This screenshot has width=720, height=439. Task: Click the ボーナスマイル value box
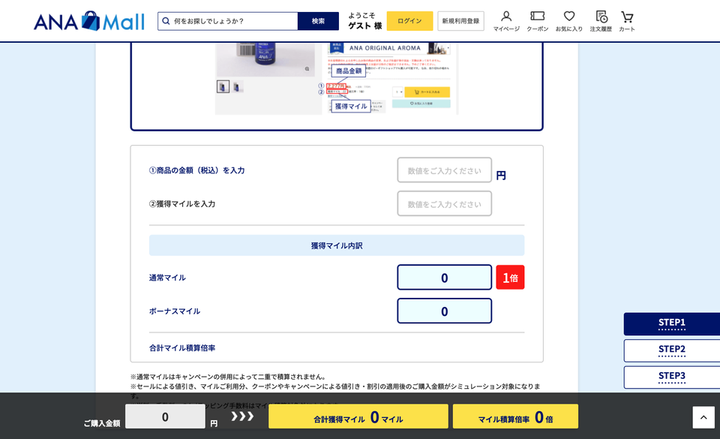click(444, 311)
